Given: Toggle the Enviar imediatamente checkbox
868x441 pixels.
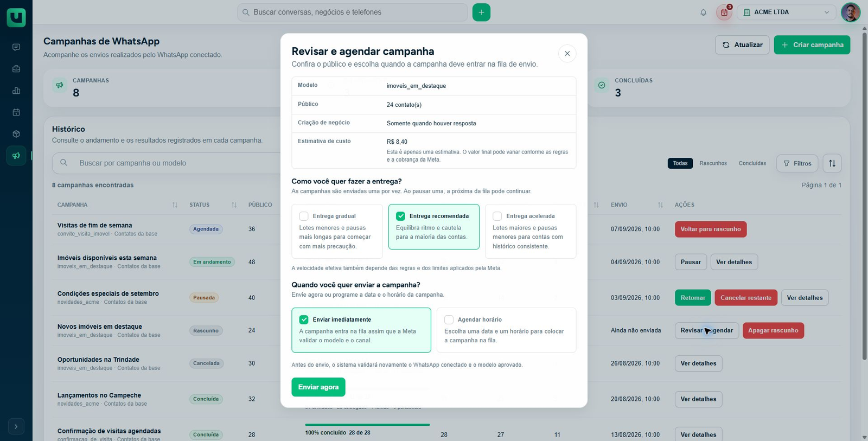Looking at the screenshot, I should [x=304, y=319].
